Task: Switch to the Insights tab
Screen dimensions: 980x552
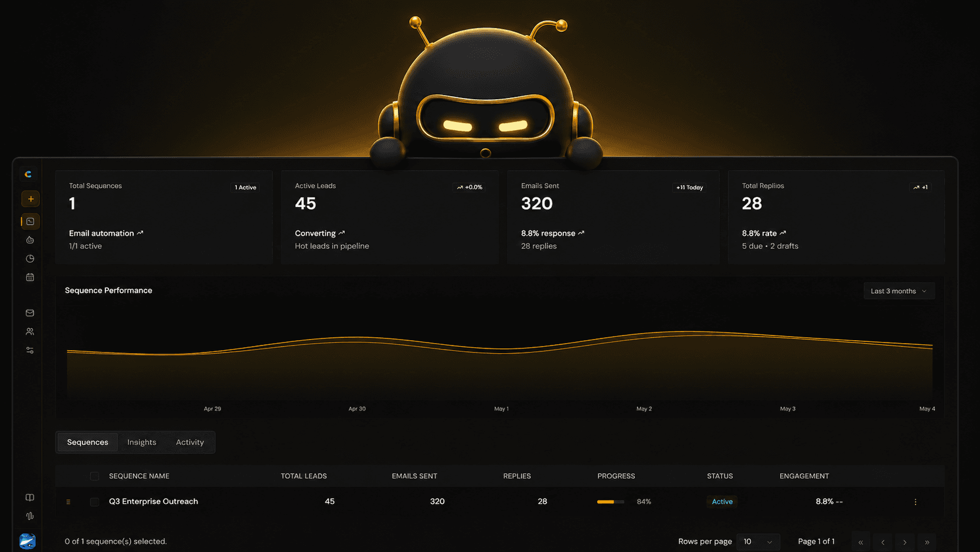Action: point(142,442)
